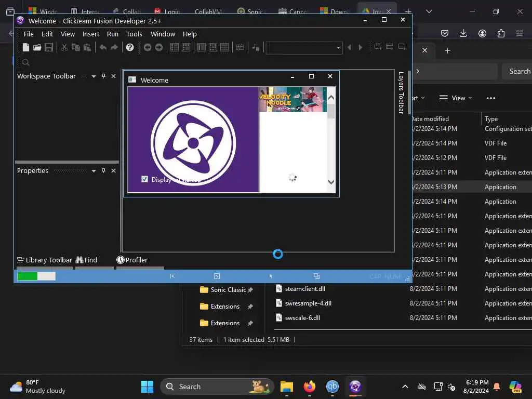The width and height of the screenshot is (532, 399).
Task: Pin the Workspace Toolbar panel
Action: [103, 76]
